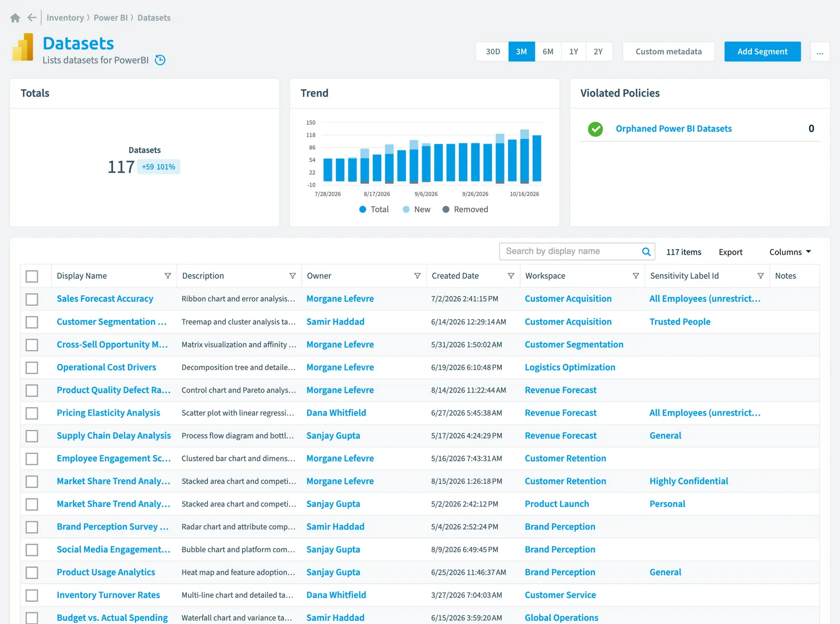Check the Sales Forecast Accuracy row
The width and height of the screenshot is (840, 624).
coord(32,299)
